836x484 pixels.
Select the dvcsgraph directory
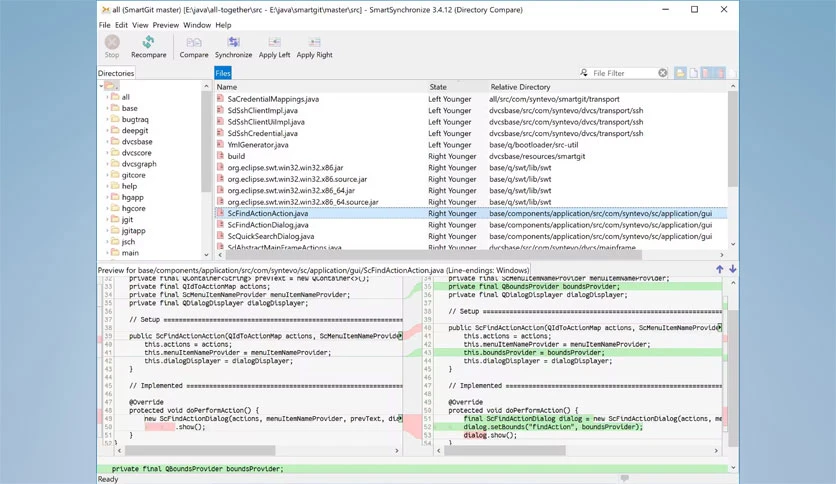click(x=139, y=164)
